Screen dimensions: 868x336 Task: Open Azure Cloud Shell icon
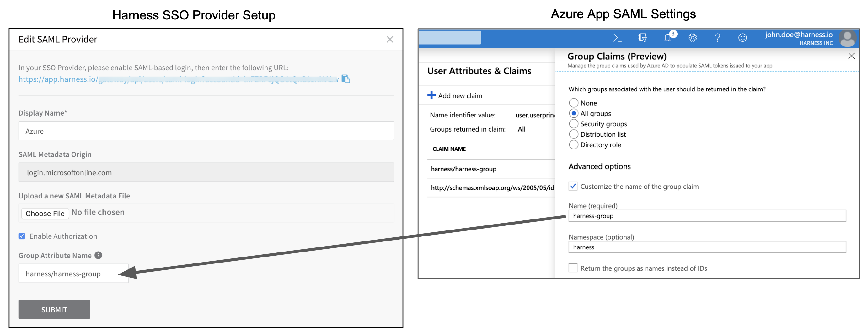click(617, 38)
